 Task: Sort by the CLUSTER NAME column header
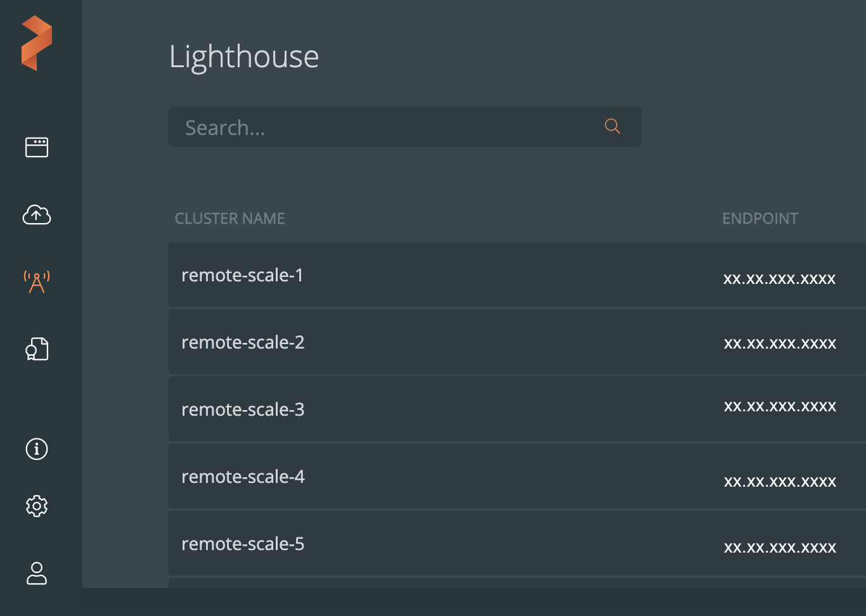click(x=229, y=219)
